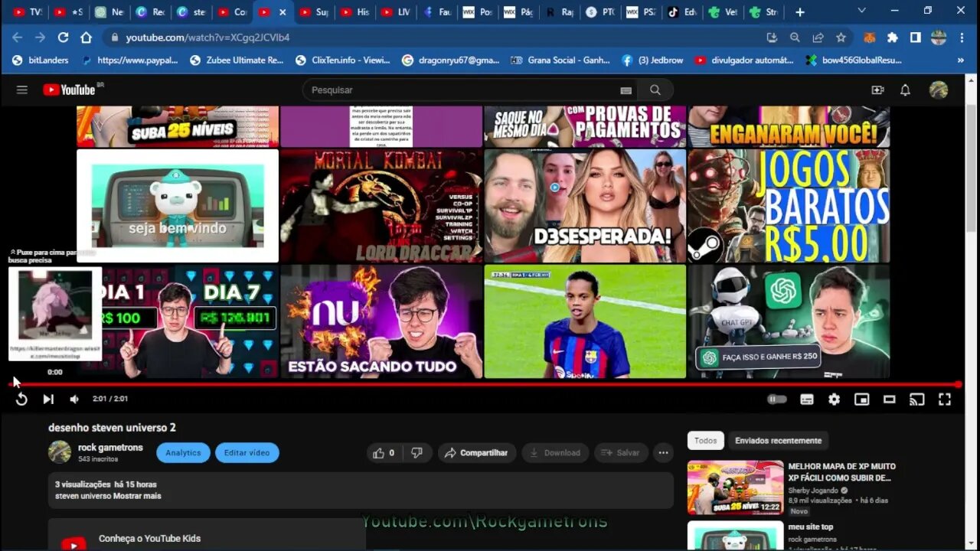The height and width of the screenshot is (551, 980).
Task: Toggle the autoplay switch in the player
Action: click(777, 399)
